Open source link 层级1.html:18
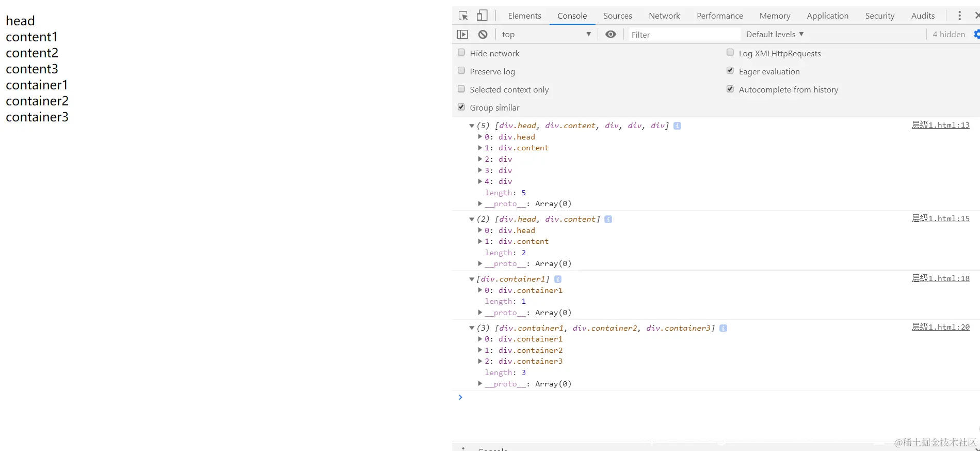This screenshot has height=451, width=980. click(940, 278)
